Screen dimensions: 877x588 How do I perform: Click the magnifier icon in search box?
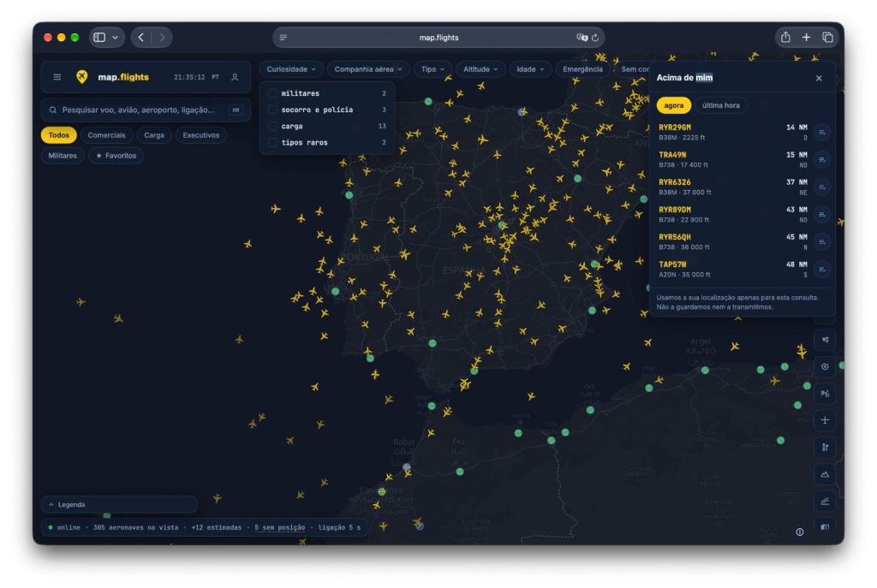[x=52, y=110]
